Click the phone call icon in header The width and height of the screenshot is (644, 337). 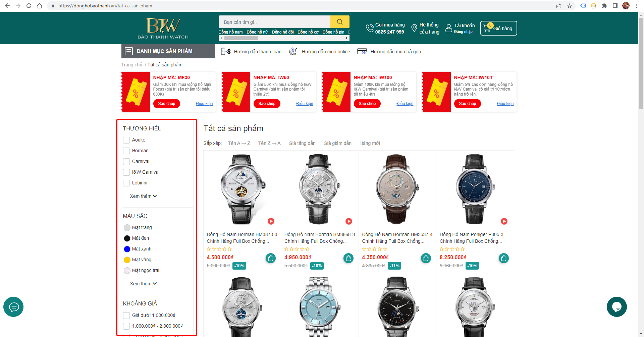(370, 28)
